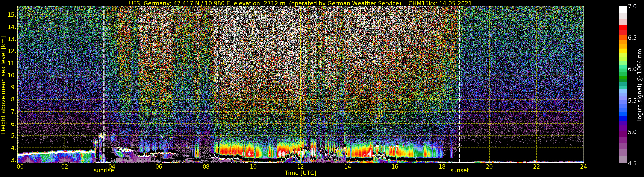The image size is (644, 177).
Task: Click the Time [UTC] axis title
Action: click(x=300, y=173)
